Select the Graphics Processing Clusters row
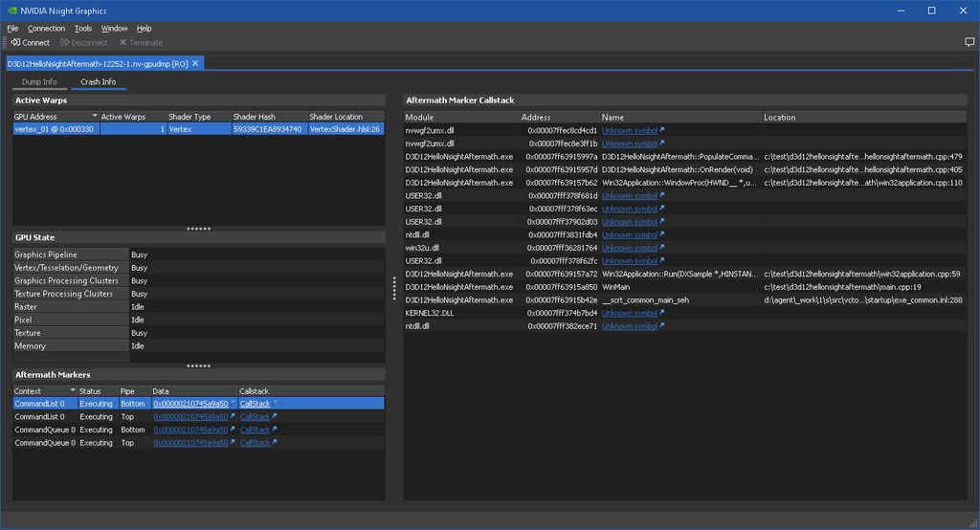Image resolution: width=980 pixels, height=530 pixels. coord(198,281)
